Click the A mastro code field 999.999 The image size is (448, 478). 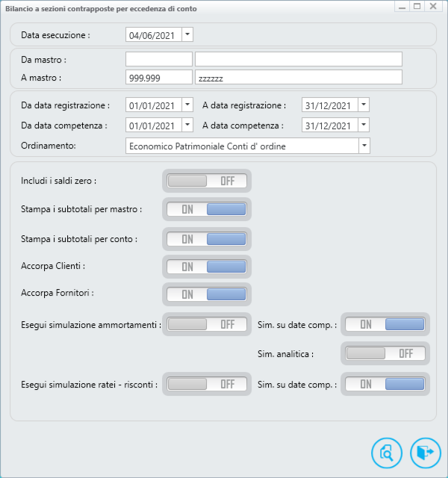click(x=159, y=77)
